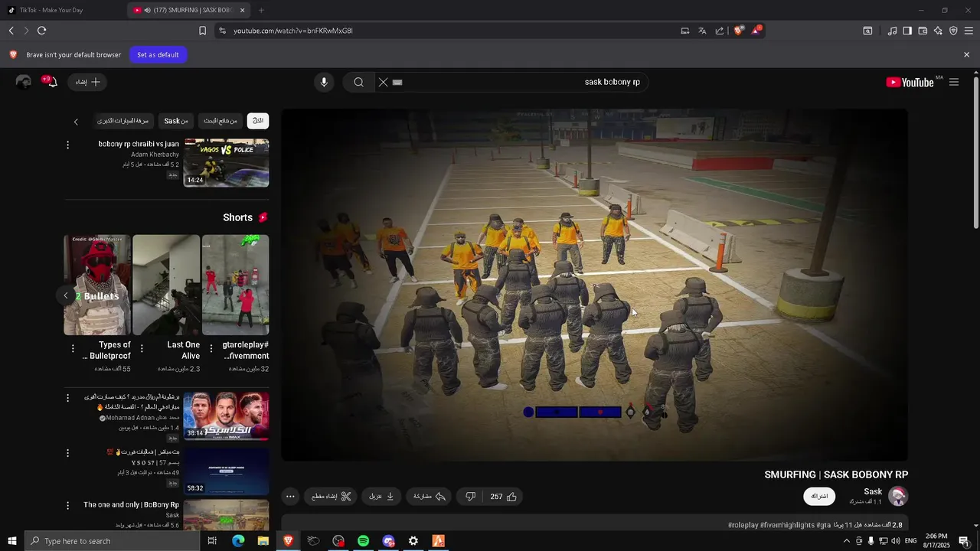This screenshot has height=551, width=980.
Task: Reload the page
Action: pyautogui.click(x=41, y=31)
